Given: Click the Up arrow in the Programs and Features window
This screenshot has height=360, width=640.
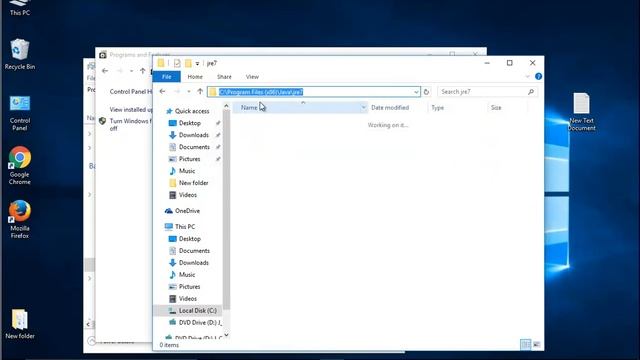Looking at the screenshot, I should coord(142,71).
